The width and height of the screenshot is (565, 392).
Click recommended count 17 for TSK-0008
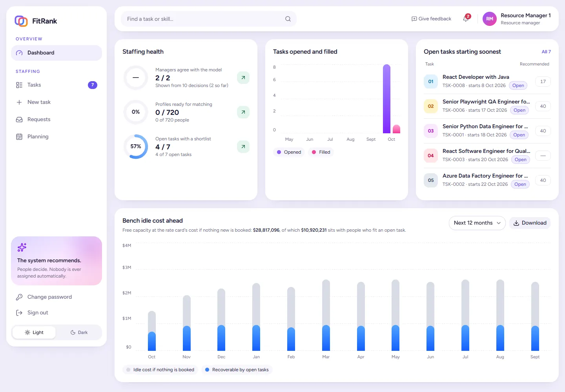[543, 82]
